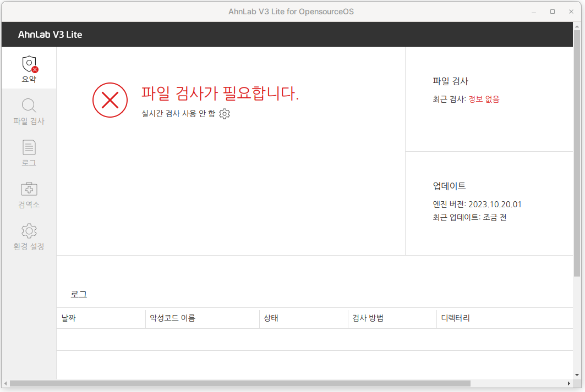The width and height of the screenshot is (585, 392).
Task: Click the 로그 section heading above table
Action: [x=79, y=294]
